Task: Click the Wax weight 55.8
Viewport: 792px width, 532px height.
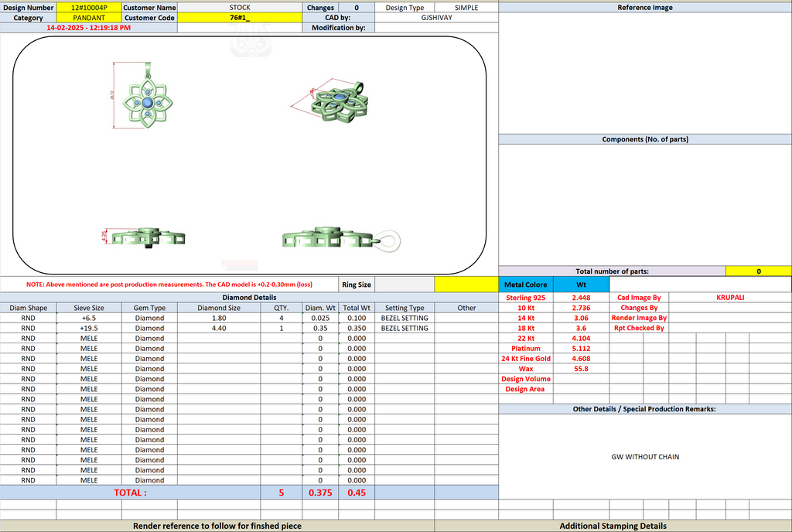Action: [x=581, y=369]
